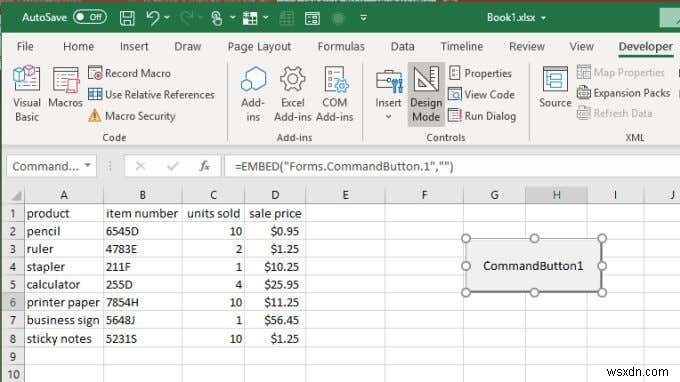
Task: Click the form icon in Quick Access Toolbar
Action: [x=312, y=18]
